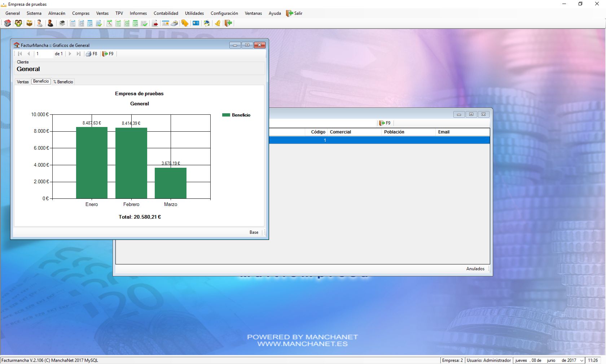Click the red arrow document toolbar icon
This screenshot has width=606, height=364.
click(x=155, y=23)
